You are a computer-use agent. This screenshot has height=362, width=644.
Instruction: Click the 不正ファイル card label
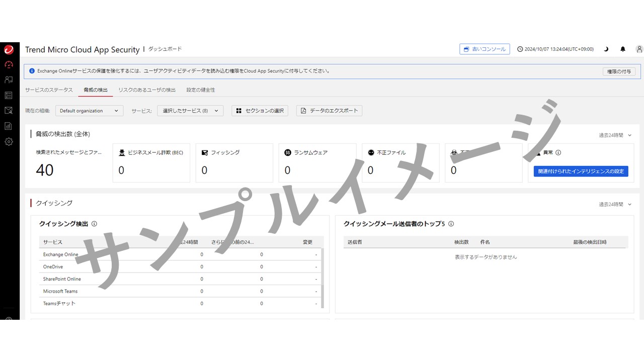(391, 152)
